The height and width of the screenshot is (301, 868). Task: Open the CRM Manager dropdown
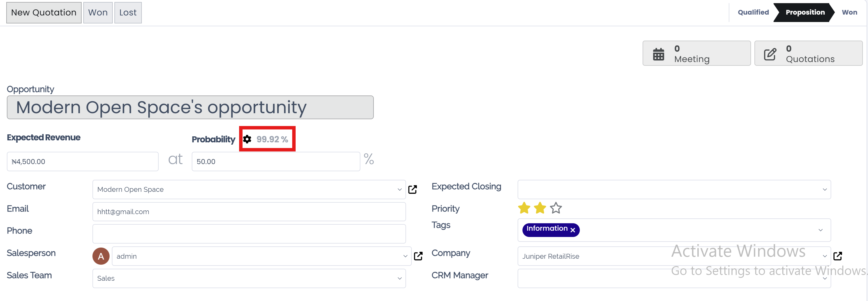click(825, 278)
